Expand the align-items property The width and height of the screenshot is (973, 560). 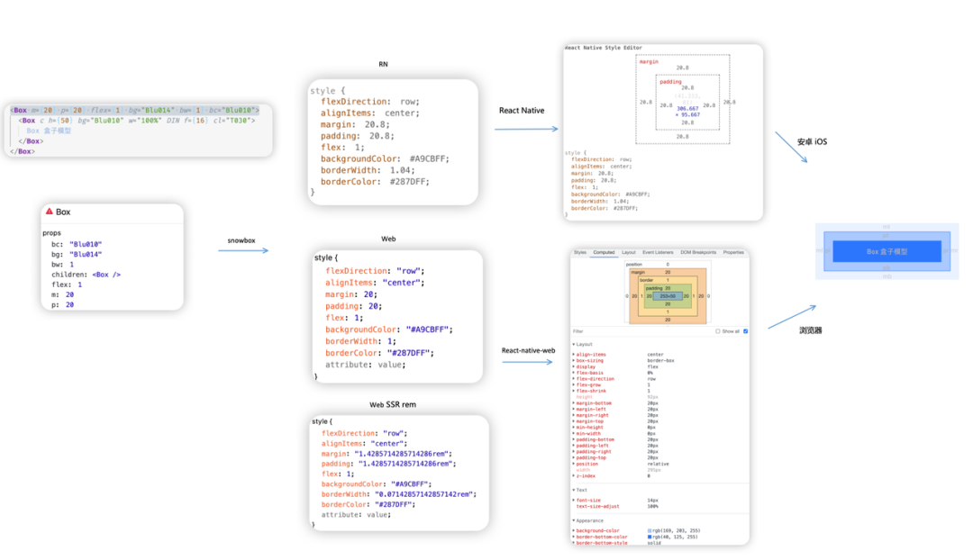pos(573,355)
